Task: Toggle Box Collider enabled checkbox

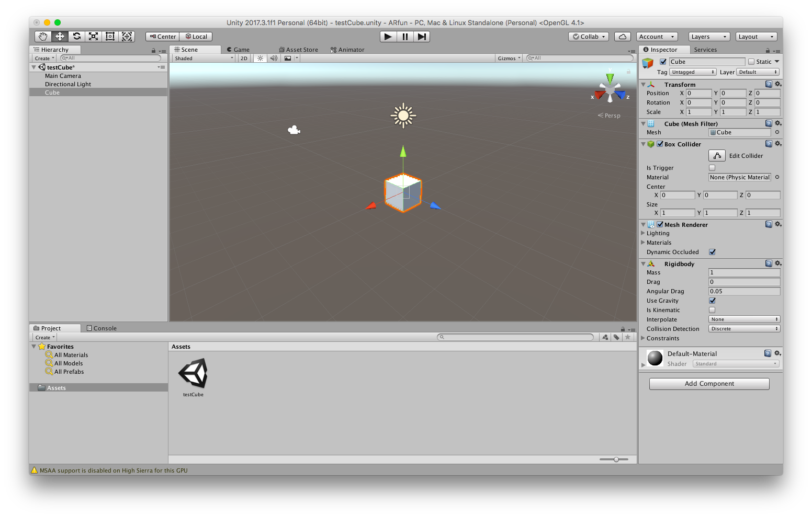Action: pyautogui.click(x=660, y=144)
